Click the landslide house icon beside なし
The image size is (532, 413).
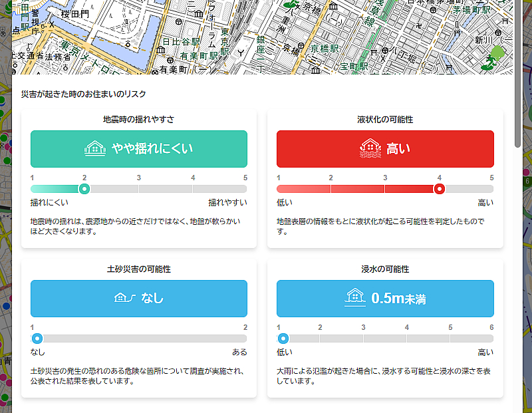click(x=125, y=298)
